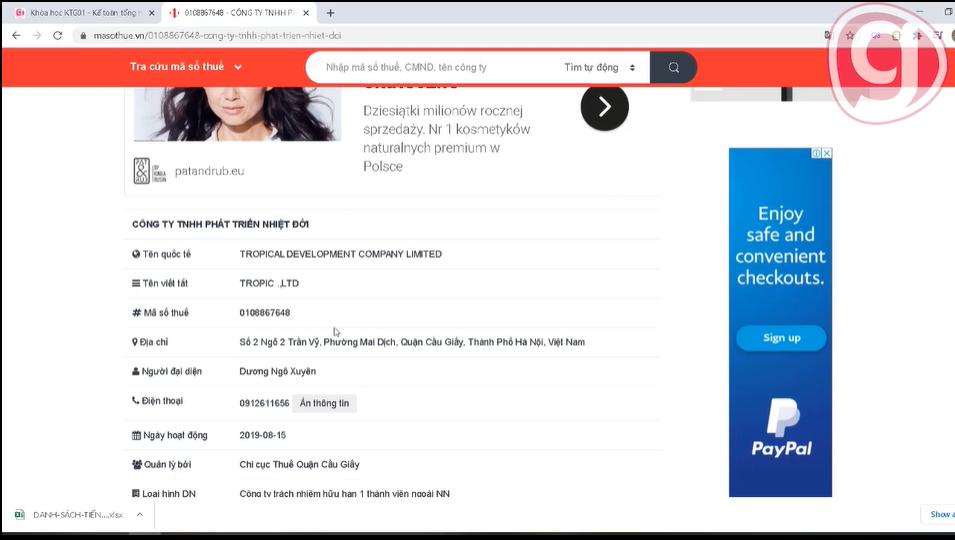This screenshot has height=540, width=955.
Task: Click the site padlock icon in the address bar
Action: pos(83,36)
